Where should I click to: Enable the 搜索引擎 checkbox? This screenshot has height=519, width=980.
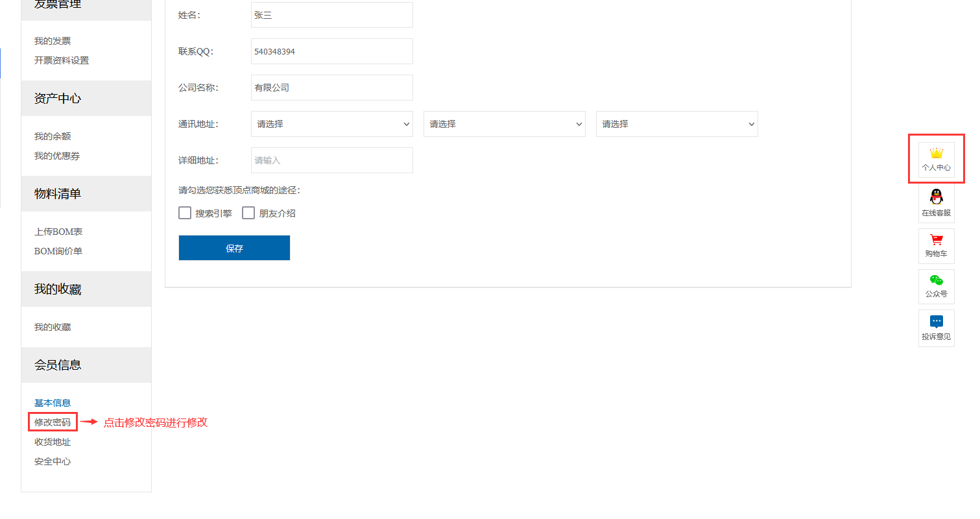(185, 212)
